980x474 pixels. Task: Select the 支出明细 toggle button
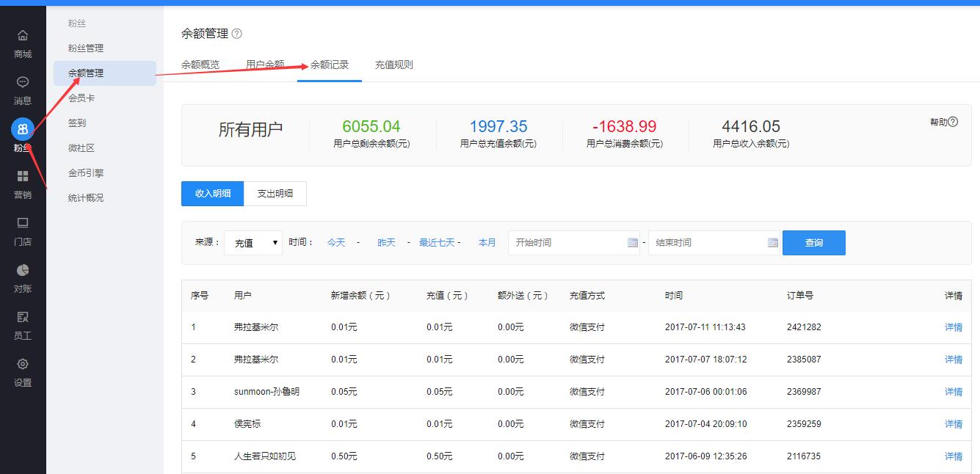coord(275,194)
